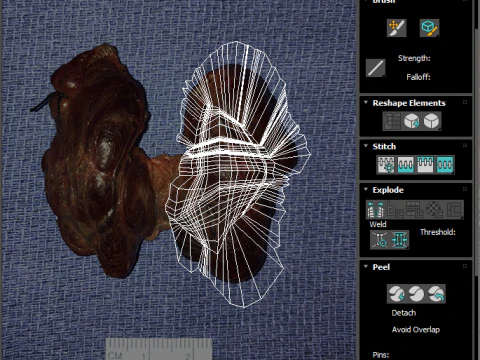Activate the Target Weld icon

click(380, 240)
